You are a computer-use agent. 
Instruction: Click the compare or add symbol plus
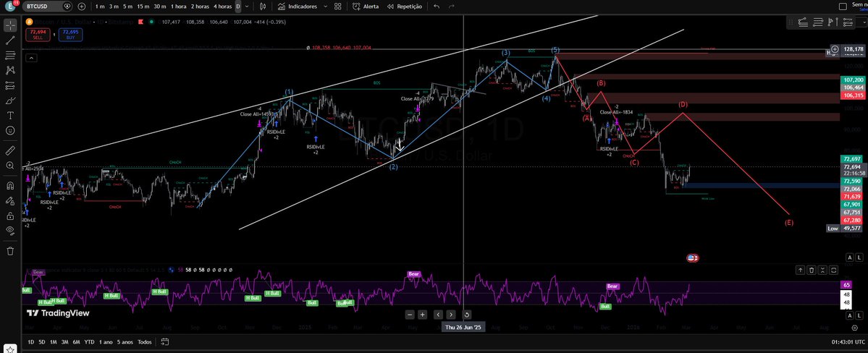click(x=82, y=6)
